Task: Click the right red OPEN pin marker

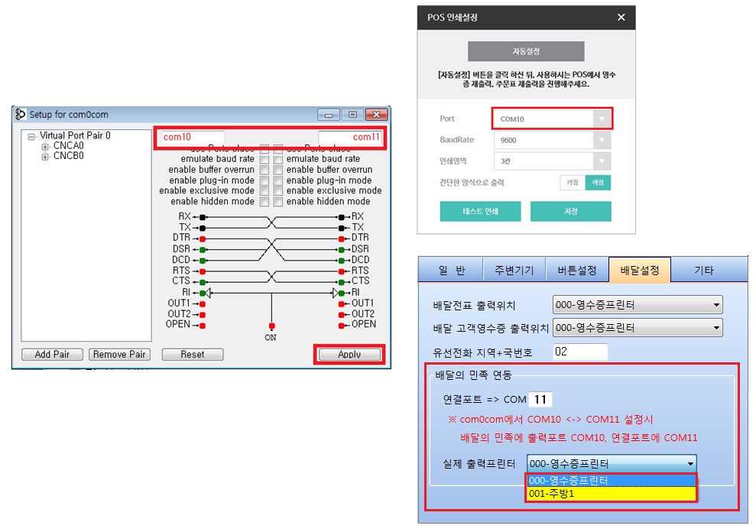Action: click(x=340, y=325)
